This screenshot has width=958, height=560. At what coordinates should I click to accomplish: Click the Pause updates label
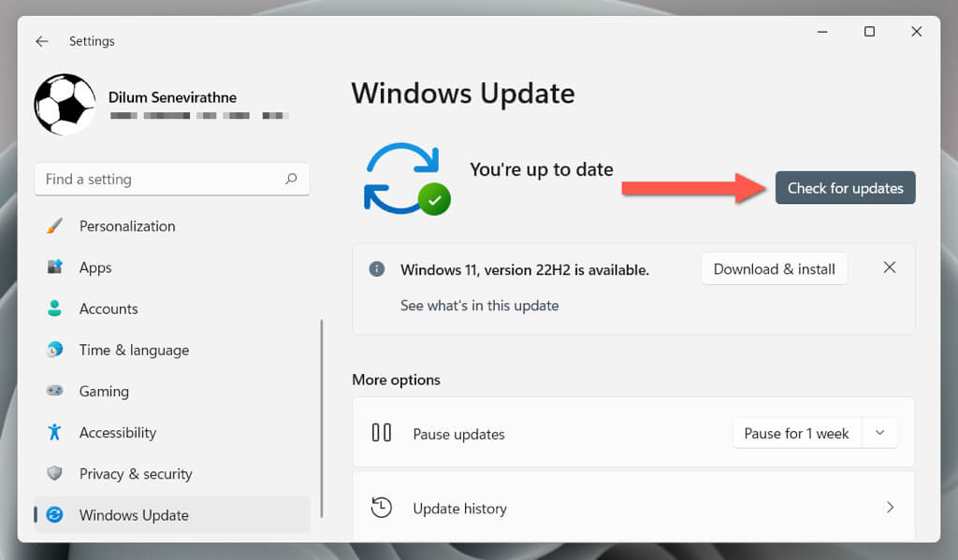pos(458,434)
